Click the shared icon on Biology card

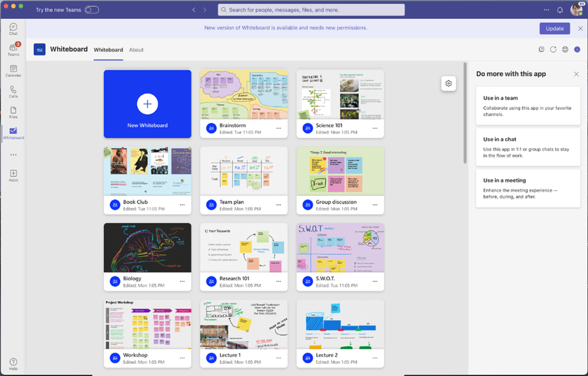coord(115,282)
